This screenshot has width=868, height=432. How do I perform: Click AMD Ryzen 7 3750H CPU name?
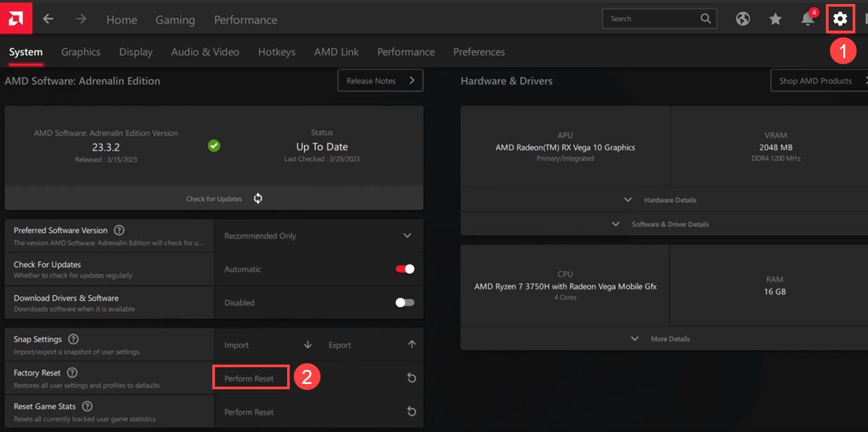click(x=565, y=286)
